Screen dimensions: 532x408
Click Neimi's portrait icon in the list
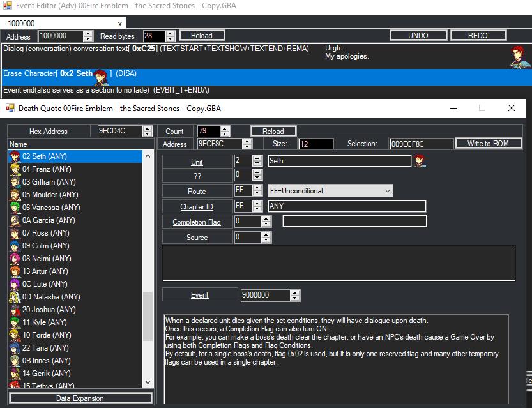[x=15, y=259]
